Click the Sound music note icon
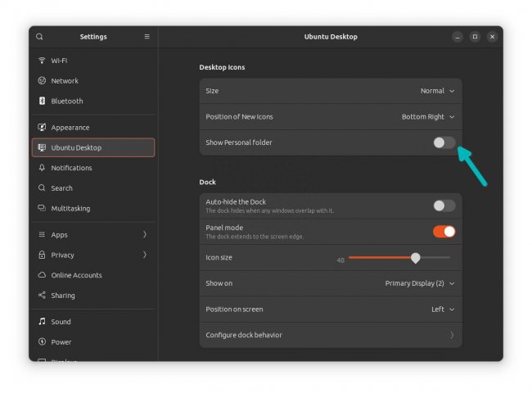The image size is (532, 393). pyautogui.click(x=42, y=322)
